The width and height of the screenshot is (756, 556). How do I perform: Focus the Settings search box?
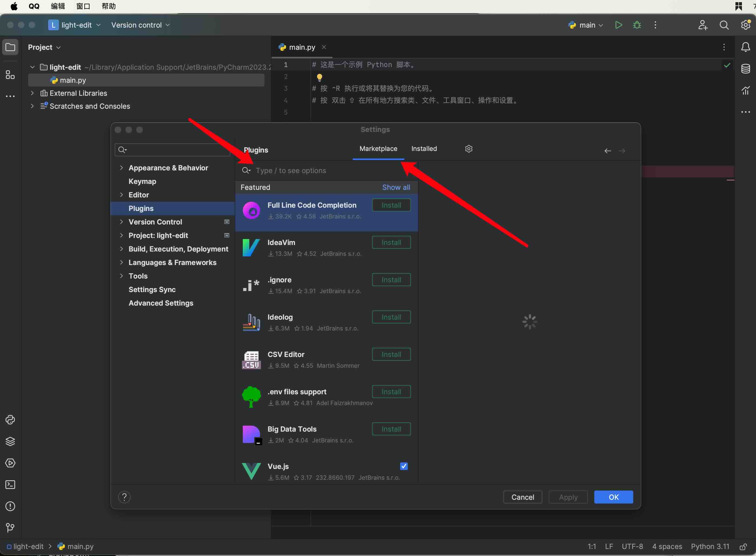(172, 150)
